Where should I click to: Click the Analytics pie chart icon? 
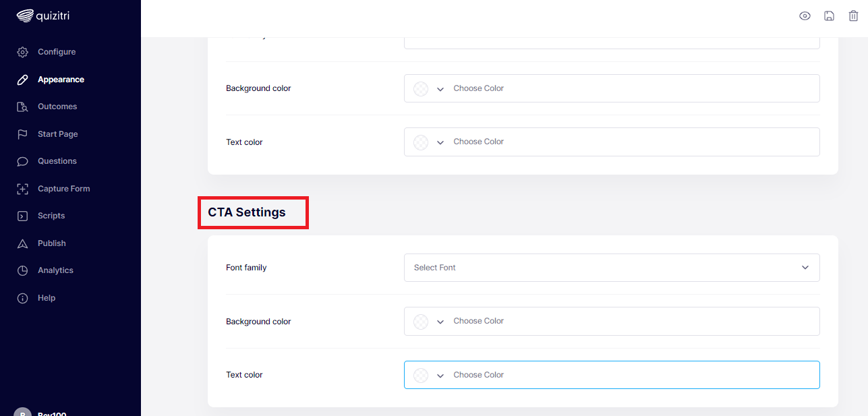(22, 270)
